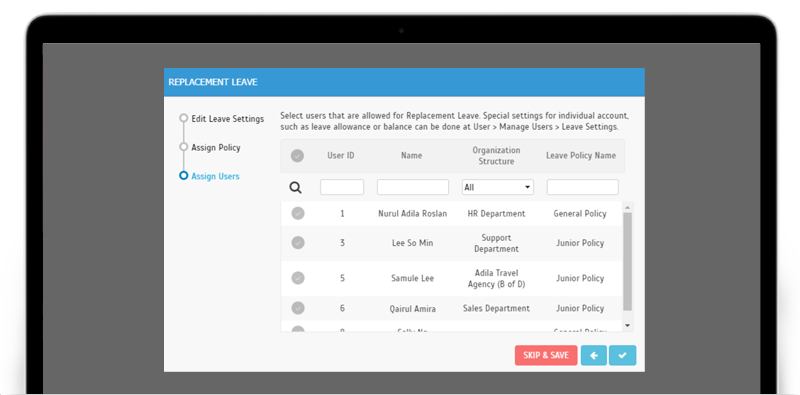Select the Assign Users step
800x395 pixels.
(x=215, y=176)
